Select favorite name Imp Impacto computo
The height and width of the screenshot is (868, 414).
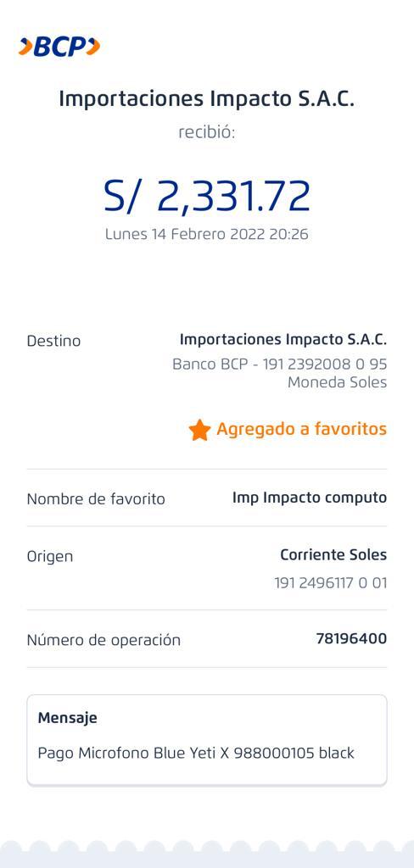(310, 498)
